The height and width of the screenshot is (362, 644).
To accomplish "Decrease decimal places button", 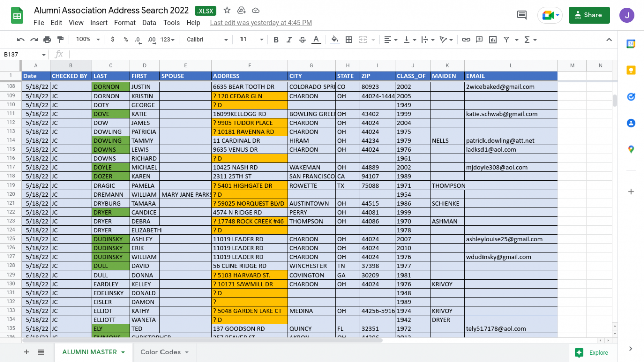I will click(138, 40).
